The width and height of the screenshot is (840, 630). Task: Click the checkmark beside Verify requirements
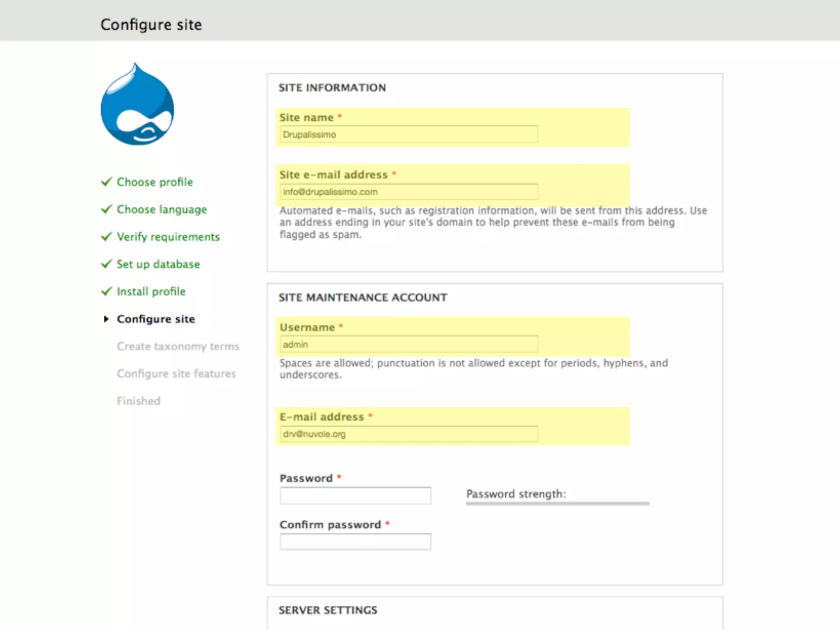pos(107,237)
